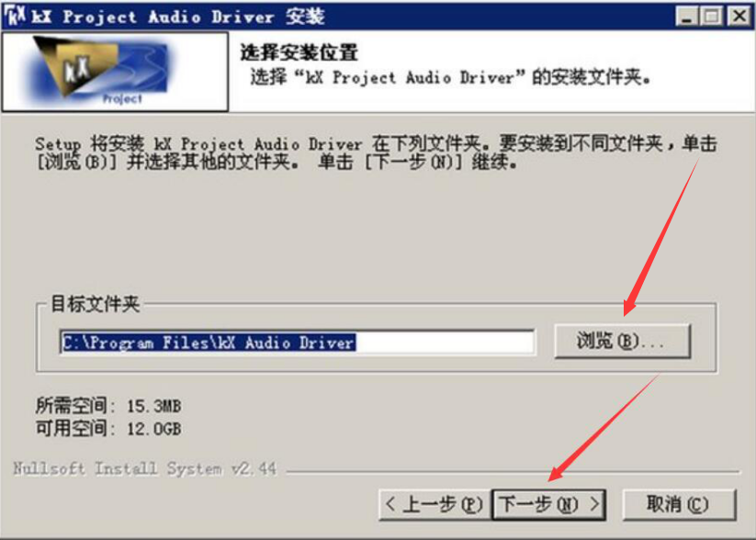The height and width of the screenshot is (540, 756).
Task: Focus the destination folder path field
Action: (298, 343)
